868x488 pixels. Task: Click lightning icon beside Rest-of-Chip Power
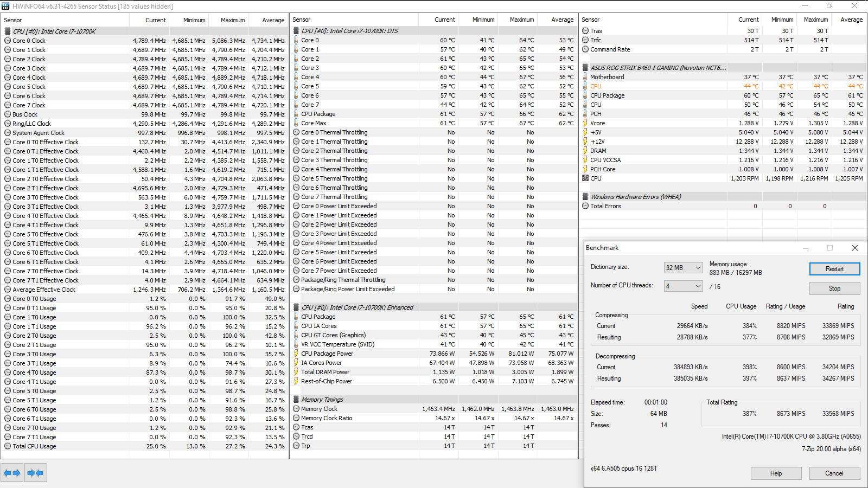click(296, 381)
